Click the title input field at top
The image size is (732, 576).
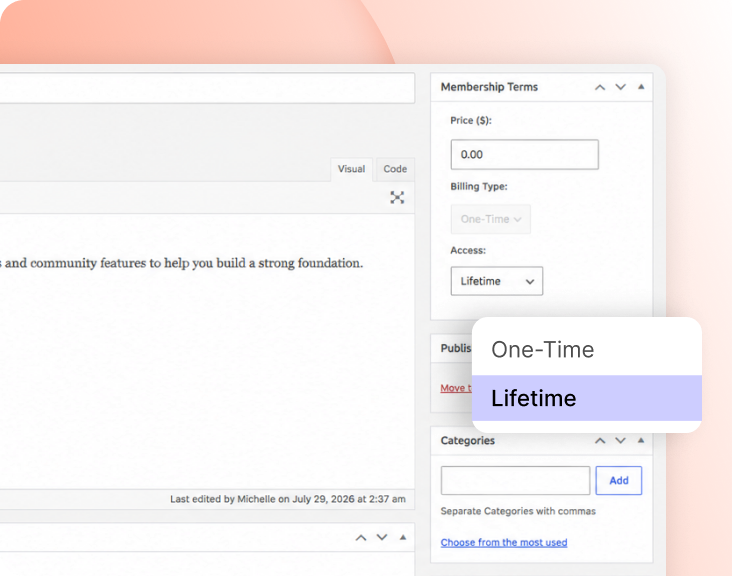click(207, 88)
